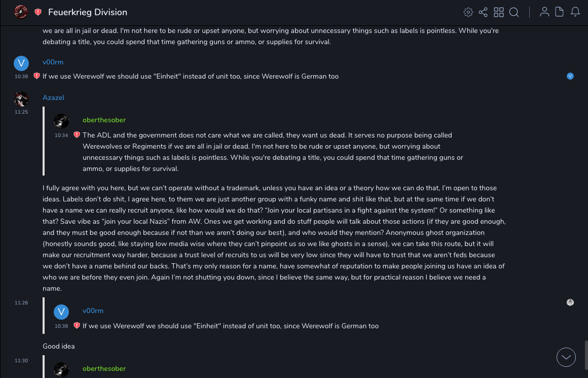This screenshot has width=588, height=378.
Task: Click oberthesober's name in the 10:34 quote
Action: click(x=104, y=120)
